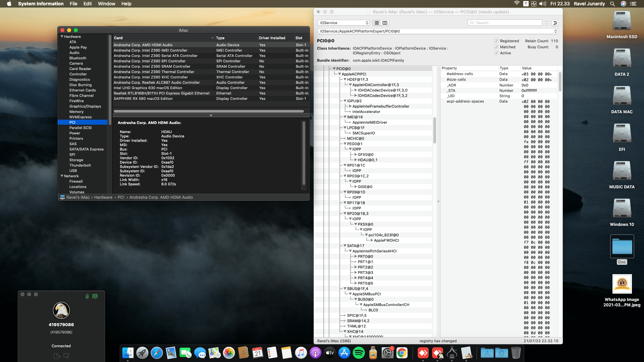Click the IORegistryExplorer search field

coord(505,23)
